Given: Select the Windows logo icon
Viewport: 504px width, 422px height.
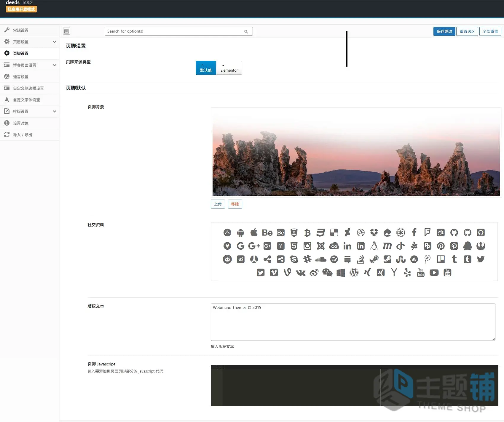Looking at the screenshot, I should [341, 273].
